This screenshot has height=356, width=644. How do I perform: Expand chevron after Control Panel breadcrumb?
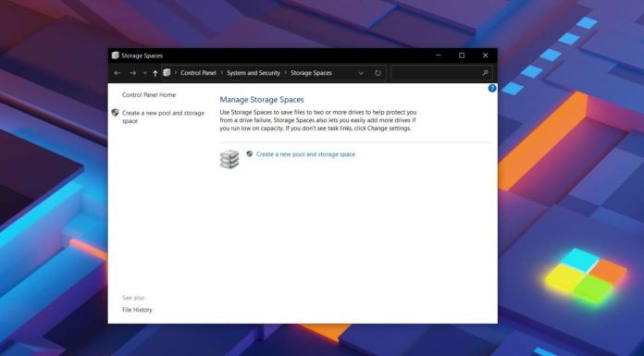[221, 73]
